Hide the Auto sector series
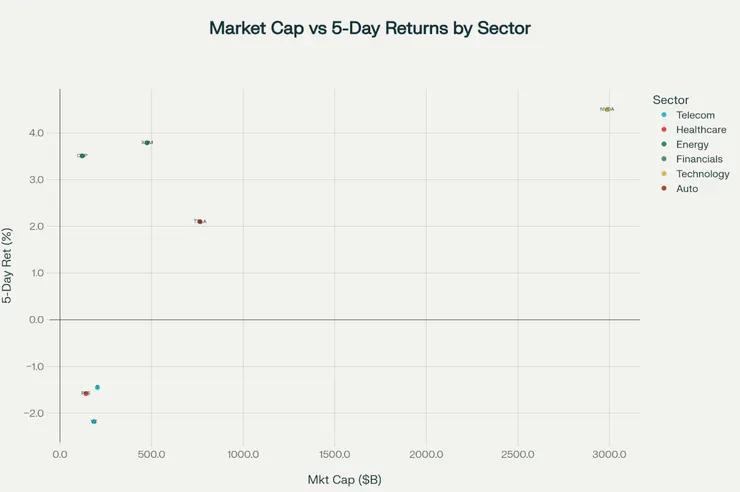 point(687,189)
